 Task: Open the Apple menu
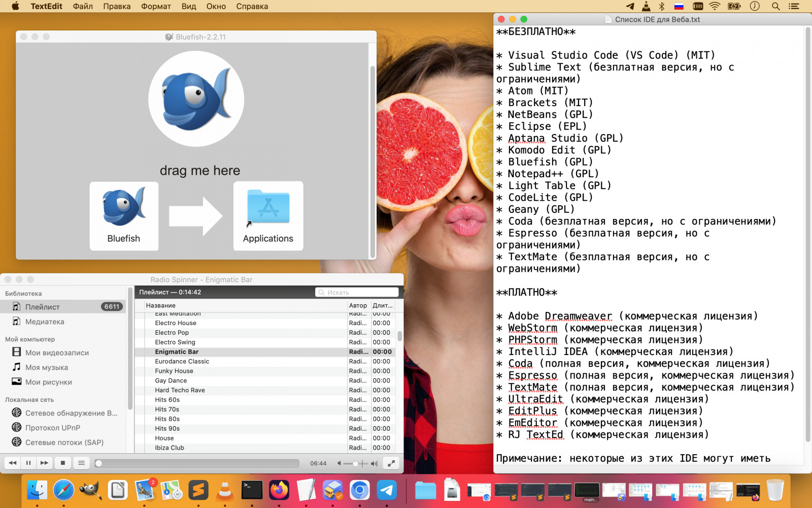point(15,6)
